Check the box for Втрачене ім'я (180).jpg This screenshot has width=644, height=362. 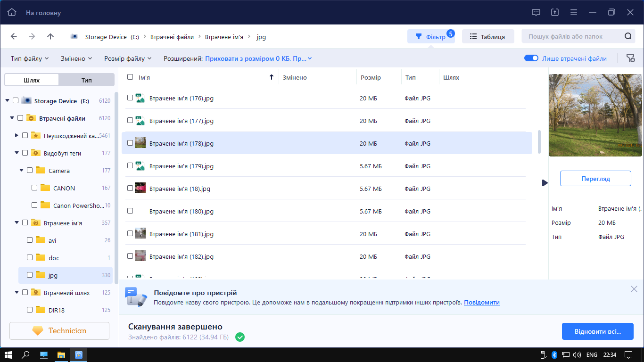point(130,211)
